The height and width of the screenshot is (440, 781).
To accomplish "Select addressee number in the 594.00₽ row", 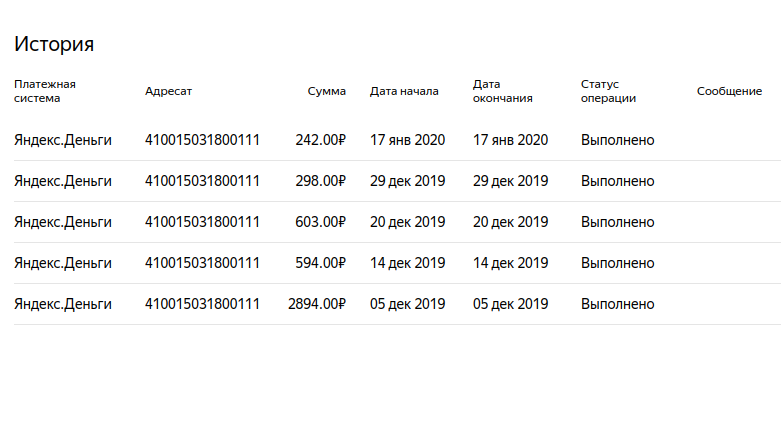I will click(x=202, y=263).
